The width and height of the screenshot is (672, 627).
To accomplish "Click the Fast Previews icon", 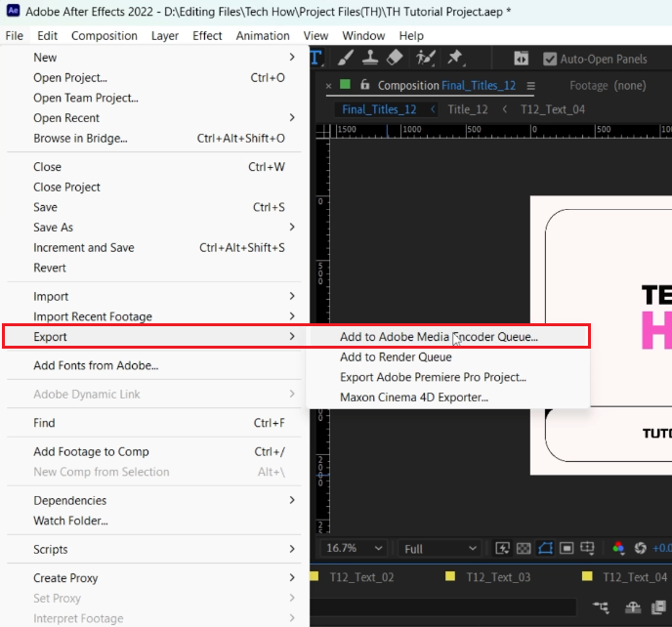I will point(502,549).
